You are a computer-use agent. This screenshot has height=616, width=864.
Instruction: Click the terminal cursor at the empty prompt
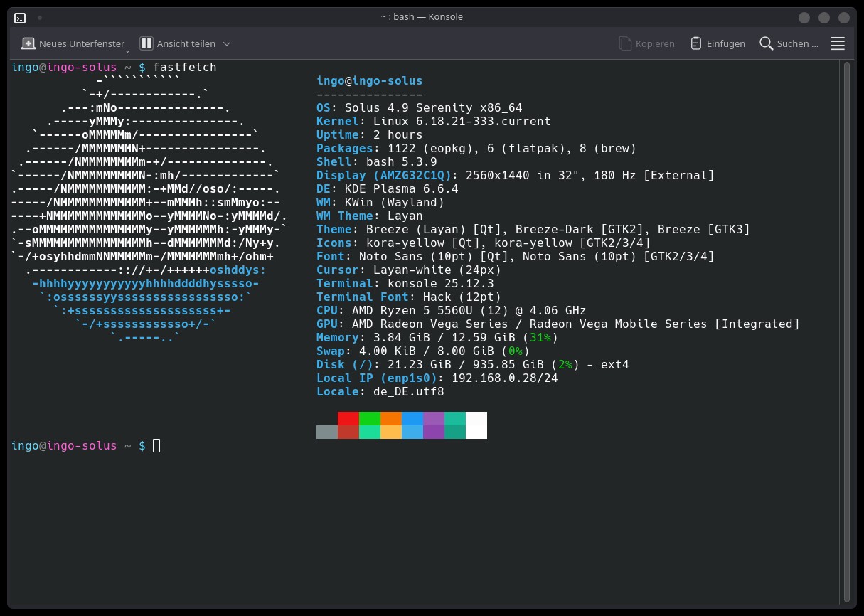[x=156, y=445]
